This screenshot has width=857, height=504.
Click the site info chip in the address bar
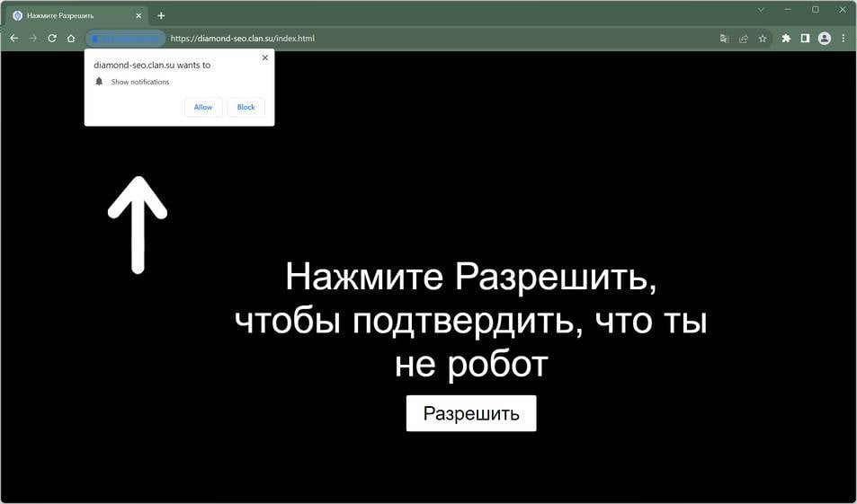(x=125, y=39)
